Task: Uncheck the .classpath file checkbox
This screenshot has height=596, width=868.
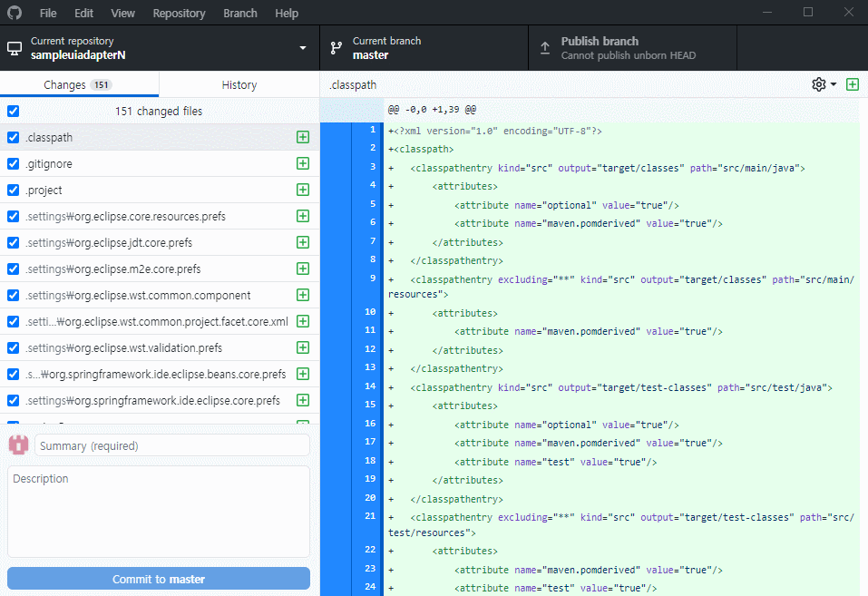Action: 12,137
